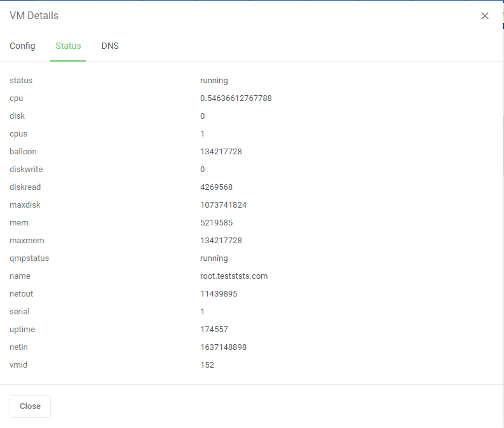Select the status label
This screenshot has height=428, width=504.
pyautogui.click(x=21, y=80)
